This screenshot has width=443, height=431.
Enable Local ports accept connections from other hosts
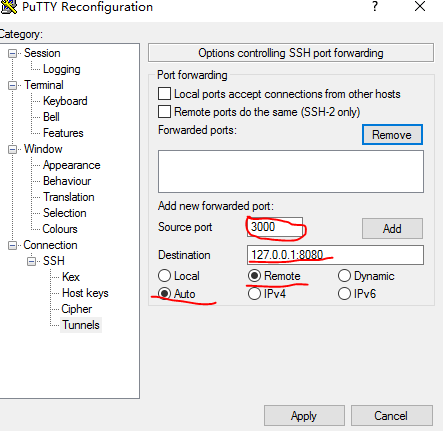[164, 94]
